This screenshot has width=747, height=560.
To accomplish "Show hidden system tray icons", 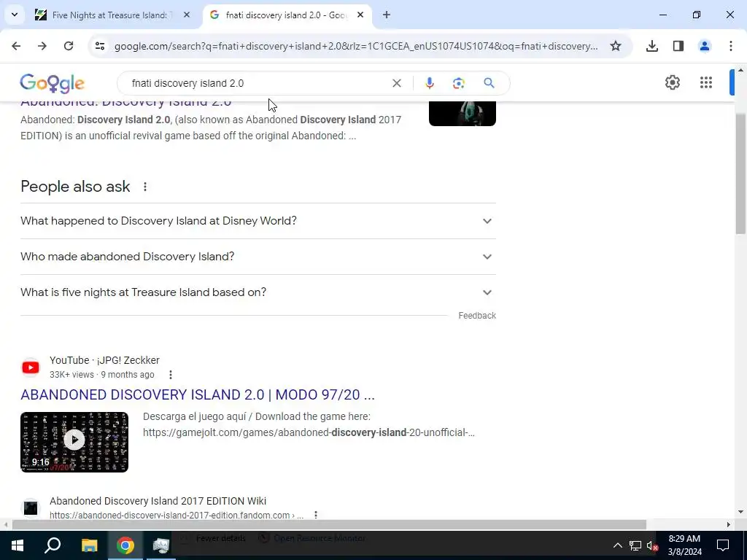I will point(617,545).
